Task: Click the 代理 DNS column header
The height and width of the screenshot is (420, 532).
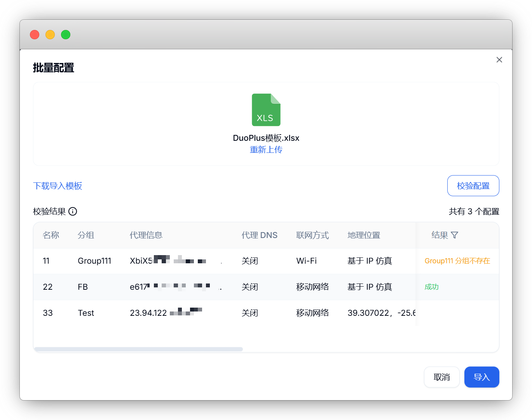Action: point(259,235)
